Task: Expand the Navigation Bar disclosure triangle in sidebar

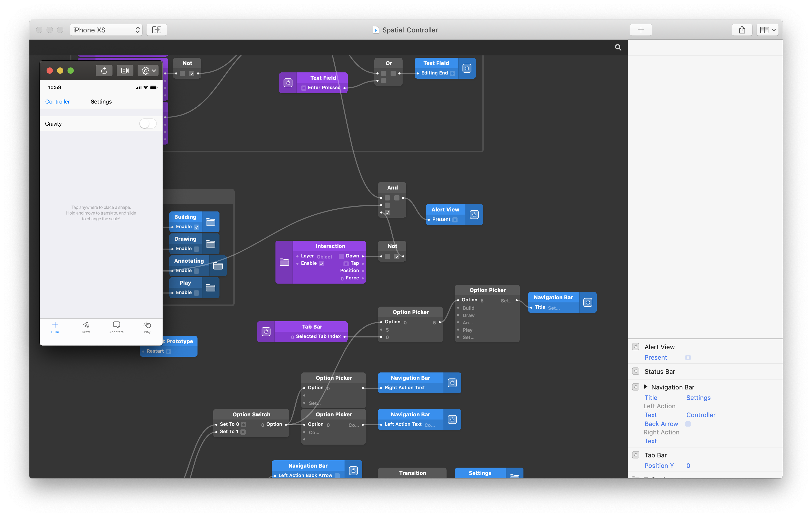Action: pos(645,387)
